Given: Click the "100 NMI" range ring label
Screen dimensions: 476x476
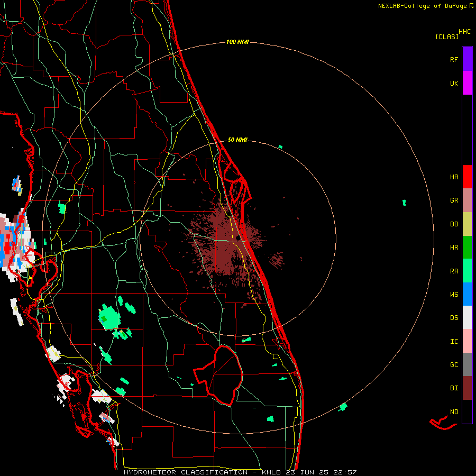Looking at the screenshot, I should coord(237,42).
